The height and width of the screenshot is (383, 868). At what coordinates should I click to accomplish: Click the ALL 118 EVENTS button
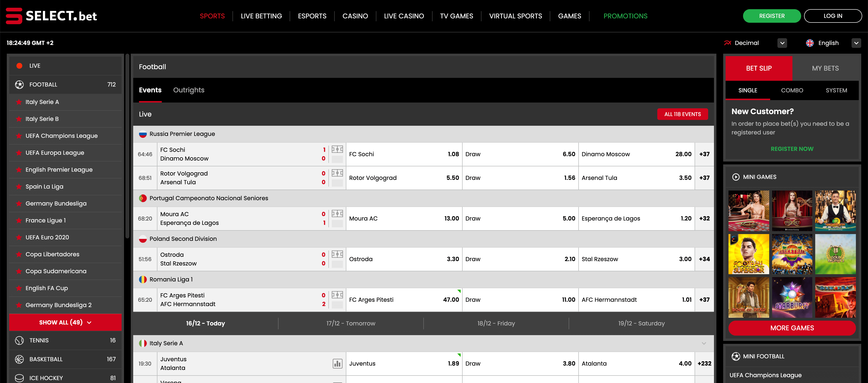point(682,114)
